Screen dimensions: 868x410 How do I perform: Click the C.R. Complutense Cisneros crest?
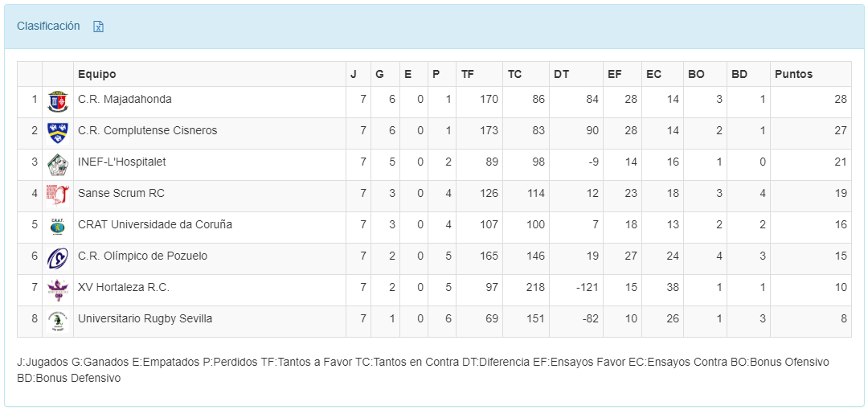tap(58, 132)
